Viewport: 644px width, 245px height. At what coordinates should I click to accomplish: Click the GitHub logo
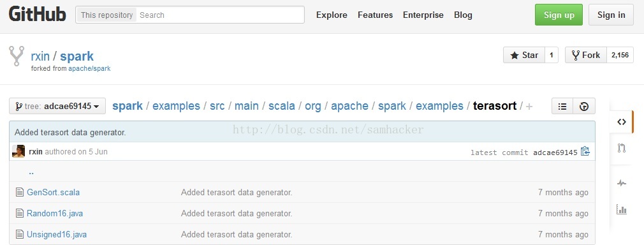tap(38, 15)
